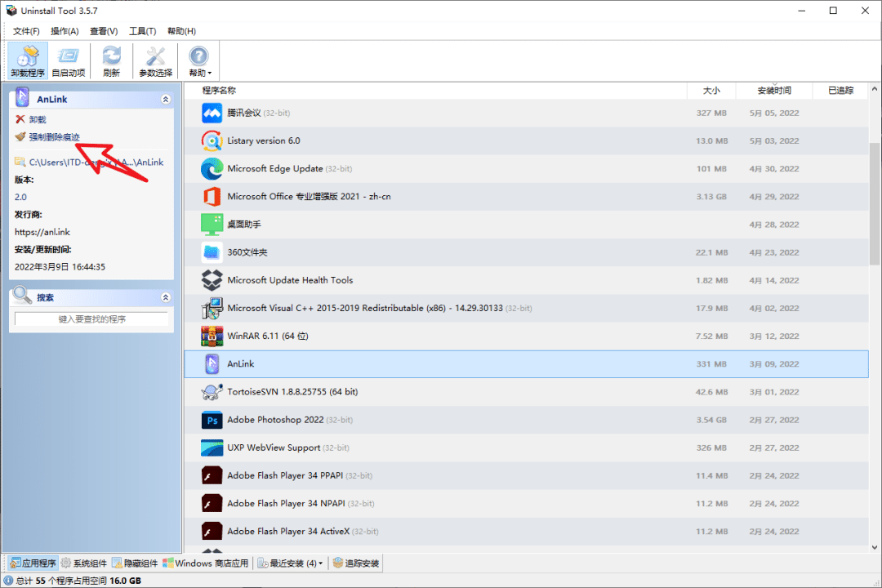882x588 pixels.
Task: Select the AnLink icon in program list
Action: pos(212,363)
